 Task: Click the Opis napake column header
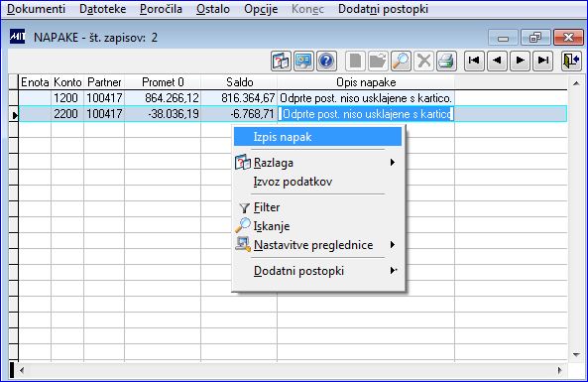coord(366,82)
